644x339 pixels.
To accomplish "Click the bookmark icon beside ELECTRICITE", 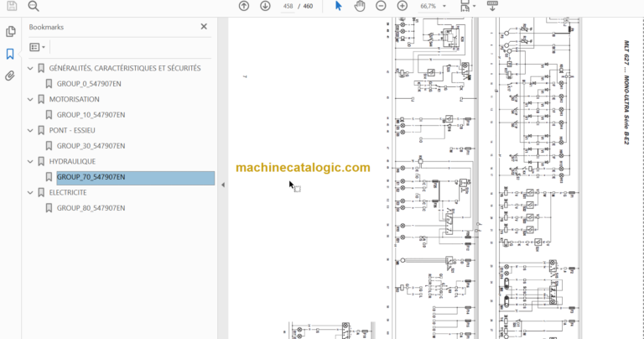I will coord(41,193).
